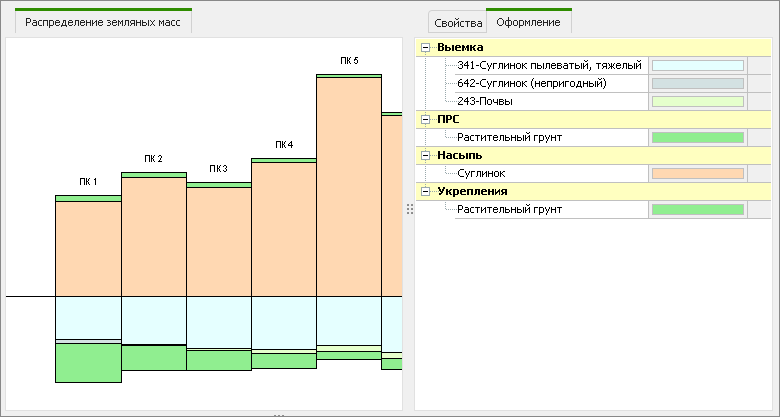Image resolution: width=780 pixels, height=417 pixels.
Task: Click the green swatch under ПРС
Action: click(x=697, y=138)
